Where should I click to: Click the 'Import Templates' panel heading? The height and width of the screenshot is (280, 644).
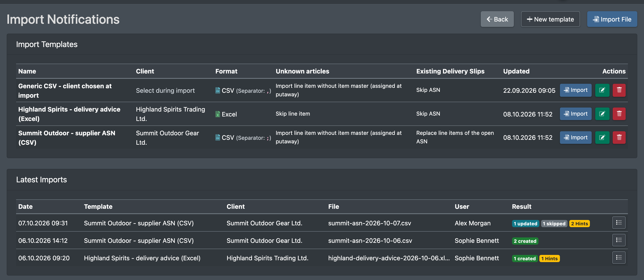tap(47, 44)
